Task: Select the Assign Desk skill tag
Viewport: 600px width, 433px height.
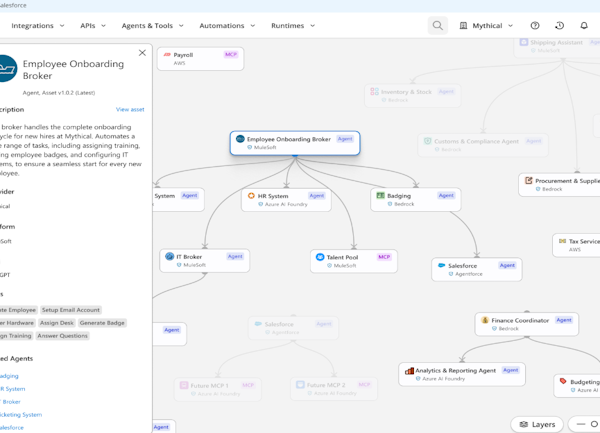Action: 57,323
